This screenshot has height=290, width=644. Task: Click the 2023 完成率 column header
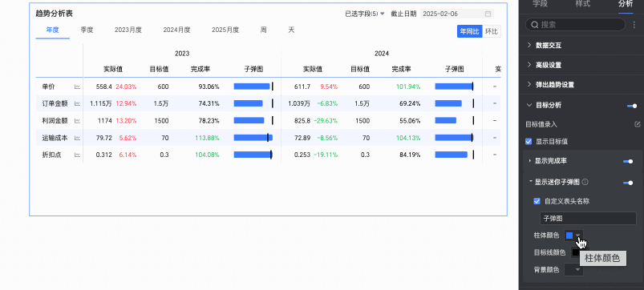click(x=200, y=70)
